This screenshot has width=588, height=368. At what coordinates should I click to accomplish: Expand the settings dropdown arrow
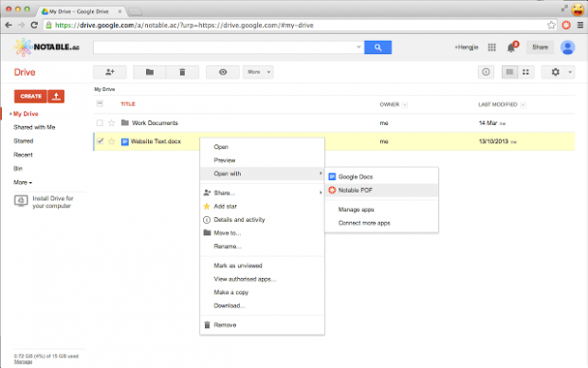[570, 72]
